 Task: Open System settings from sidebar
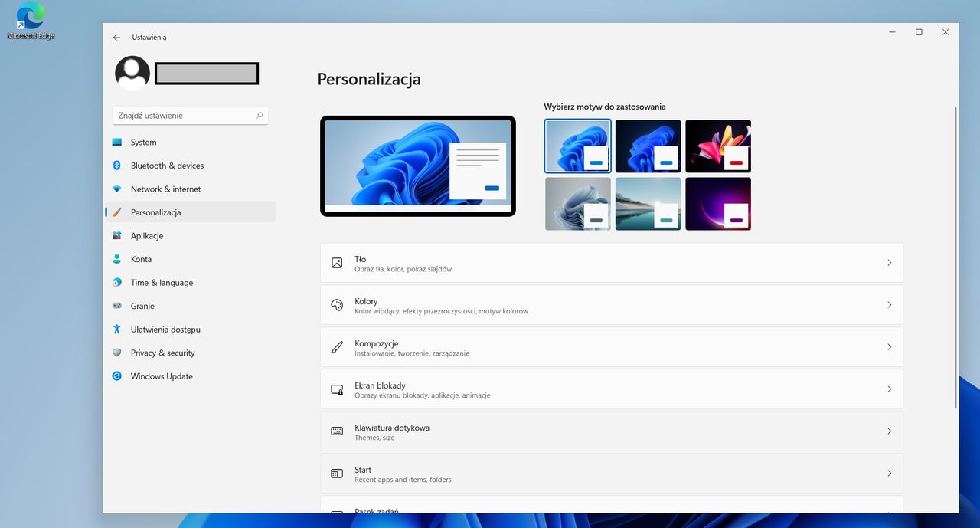143,142
